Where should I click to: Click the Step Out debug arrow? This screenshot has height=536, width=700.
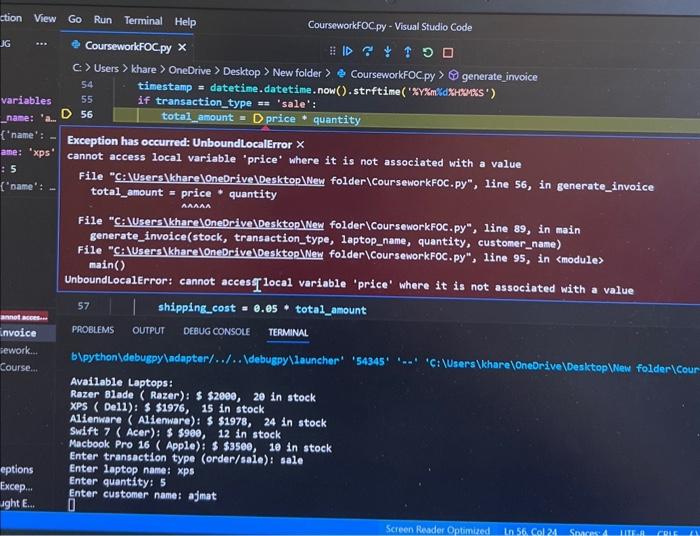[x=407, y=52]
